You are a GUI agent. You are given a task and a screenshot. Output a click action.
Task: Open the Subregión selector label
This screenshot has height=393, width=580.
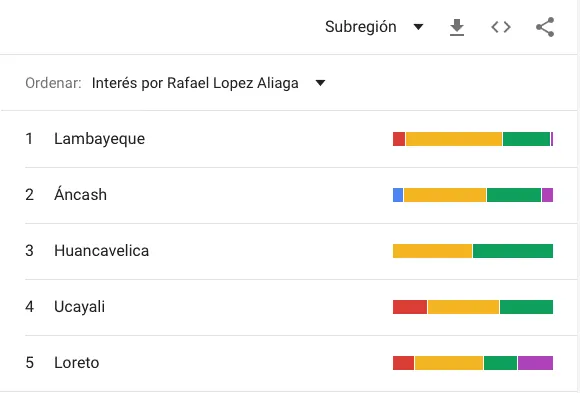(361, 27)
